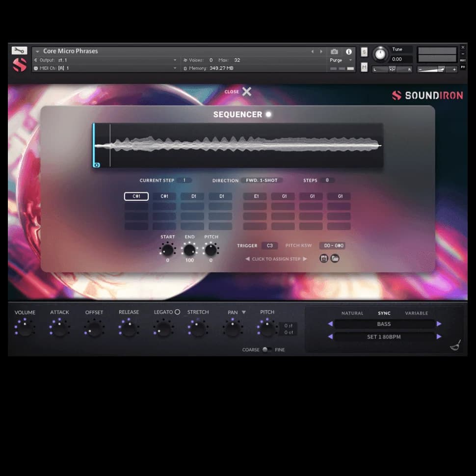Image resolution: width=476 pixels, height=476 pixels.
Task: Select the E1 sequencer step
Action: [256, 196]
